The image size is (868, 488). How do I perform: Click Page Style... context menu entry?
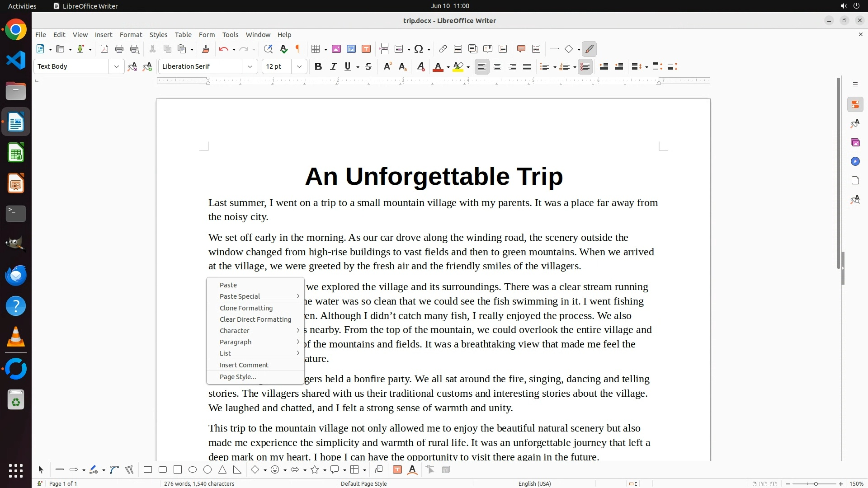click(x=237, y=377)
